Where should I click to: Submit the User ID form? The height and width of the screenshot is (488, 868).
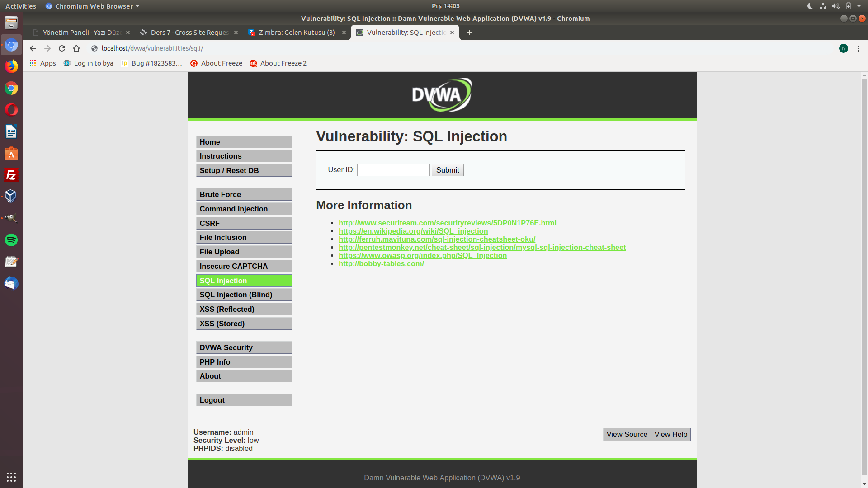coord(448,170)
